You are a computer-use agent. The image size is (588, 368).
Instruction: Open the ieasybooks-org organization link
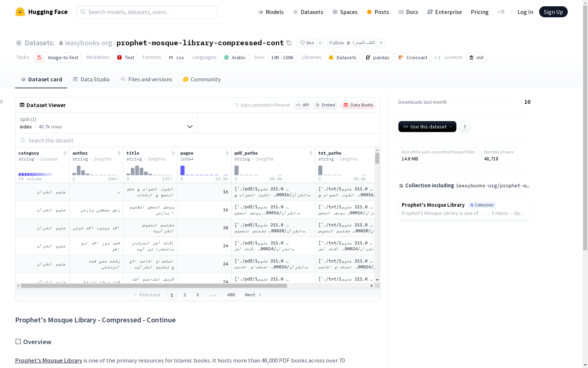click(89, 43)
